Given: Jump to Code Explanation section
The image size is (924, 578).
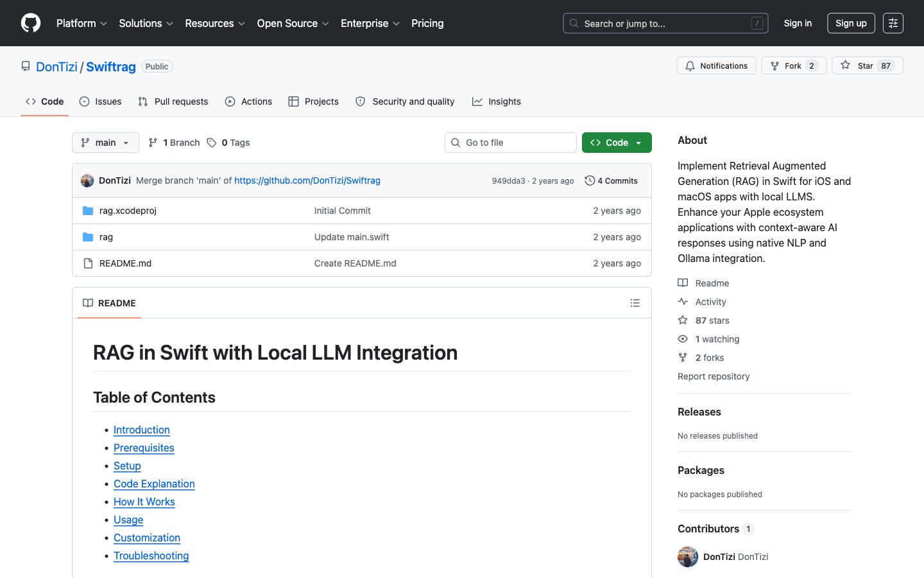Looking at the screenshot, I should 154,484.
